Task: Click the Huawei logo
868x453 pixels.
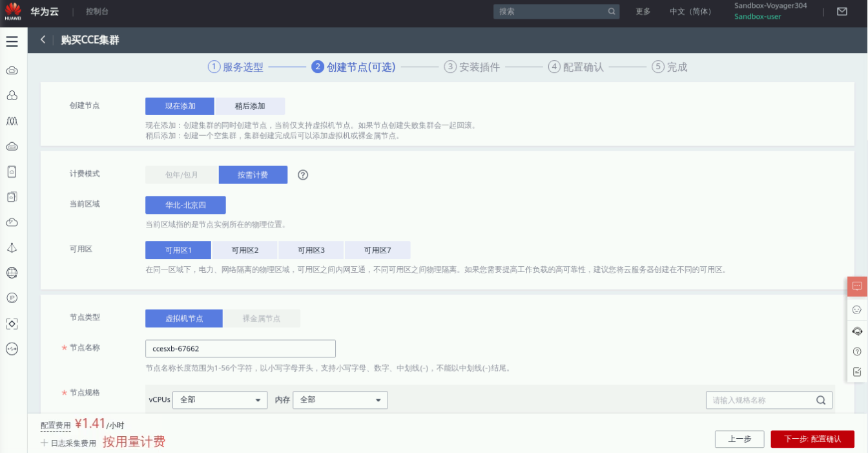Action: 13,13
